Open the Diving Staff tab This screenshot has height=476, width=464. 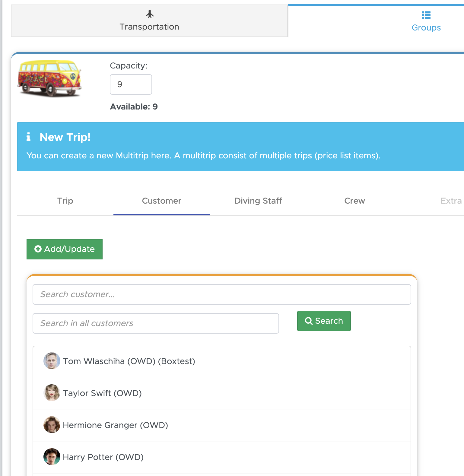[258, 201]
